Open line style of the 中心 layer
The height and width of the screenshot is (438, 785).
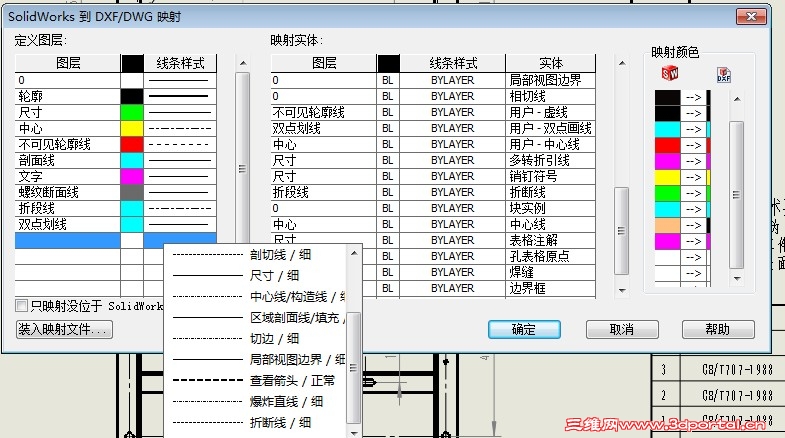[180, 128]
